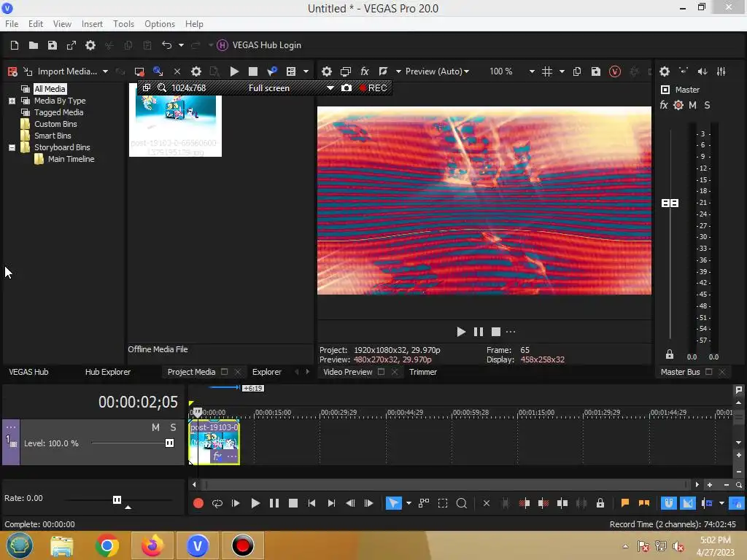Open the undo history dropdown arrow
The image size is (747, 560).
pos(181,45)
